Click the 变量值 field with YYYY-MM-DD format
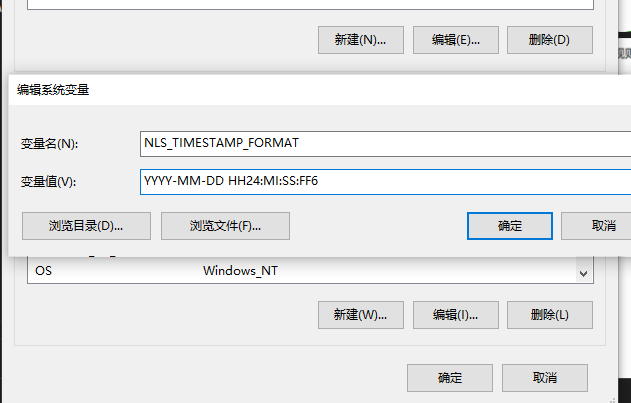The width and height of the screenshot is (631, 403). point(385,181)
